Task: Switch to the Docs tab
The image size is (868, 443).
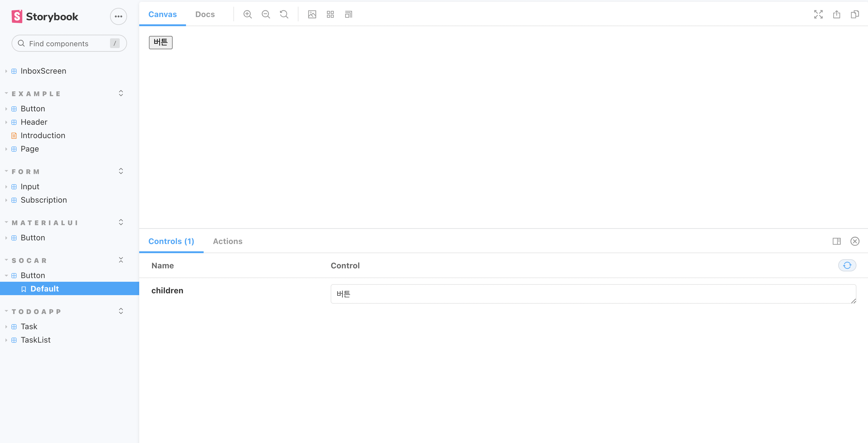Action: click(205, 14)
